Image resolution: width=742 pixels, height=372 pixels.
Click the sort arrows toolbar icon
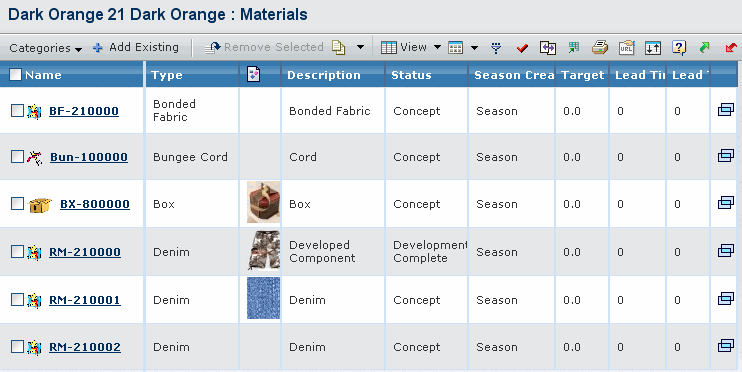653,47
